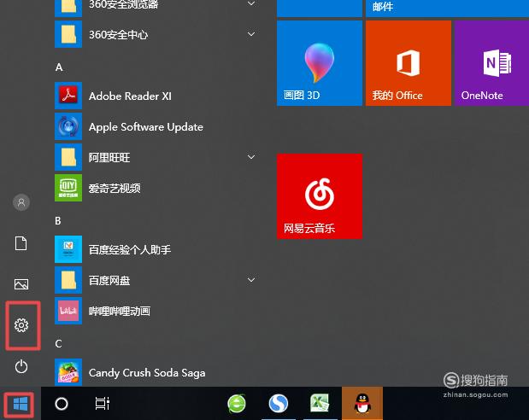Viewport: 529px width, 420px height.
Task: Click the Windows Start button
Action: (21, 404)
